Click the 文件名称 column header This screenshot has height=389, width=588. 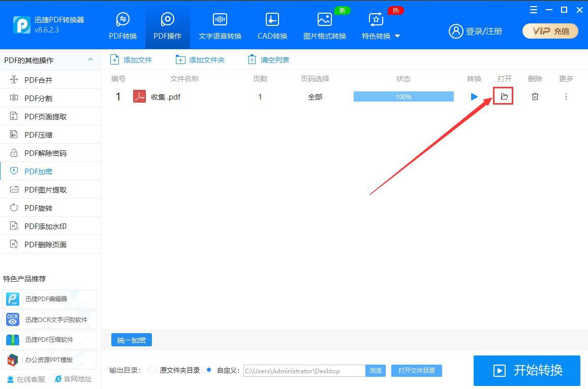tap(184, 79)
